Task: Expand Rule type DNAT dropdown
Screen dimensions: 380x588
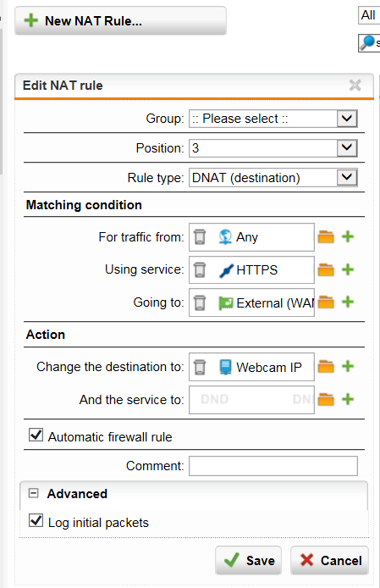Action: pyautogui.click(x=347, y=177)
